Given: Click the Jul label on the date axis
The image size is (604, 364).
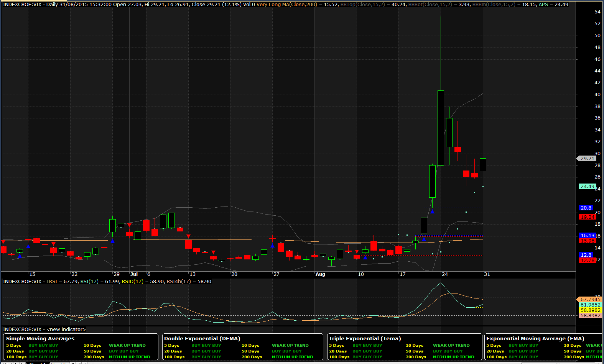Looking at the screenshot, I should tap(134, 274).
